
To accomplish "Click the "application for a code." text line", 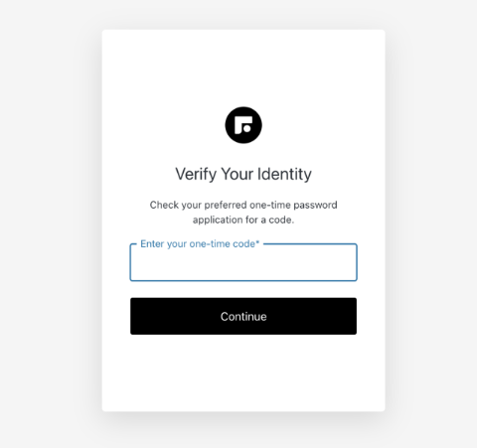I will pos(243,220).
